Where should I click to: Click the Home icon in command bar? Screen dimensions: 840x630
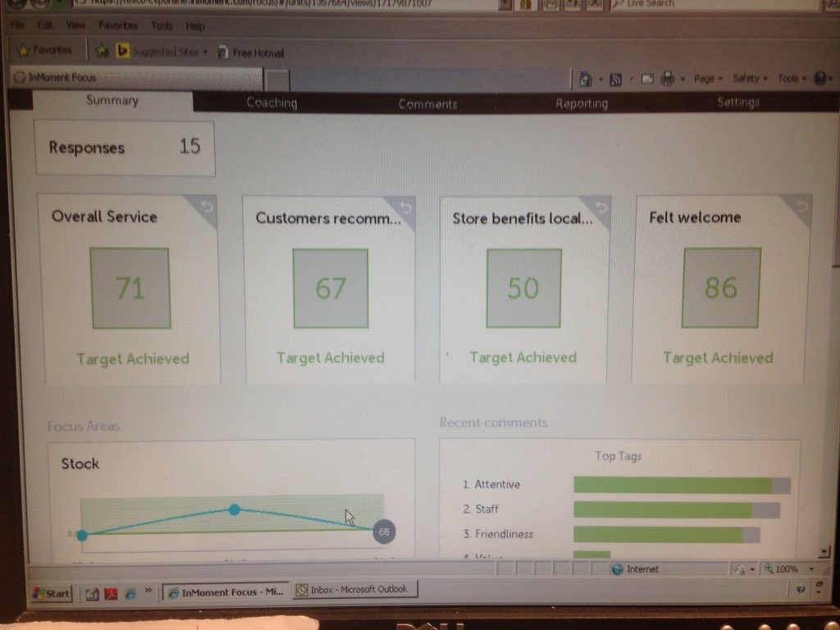[x=586, y=80]
